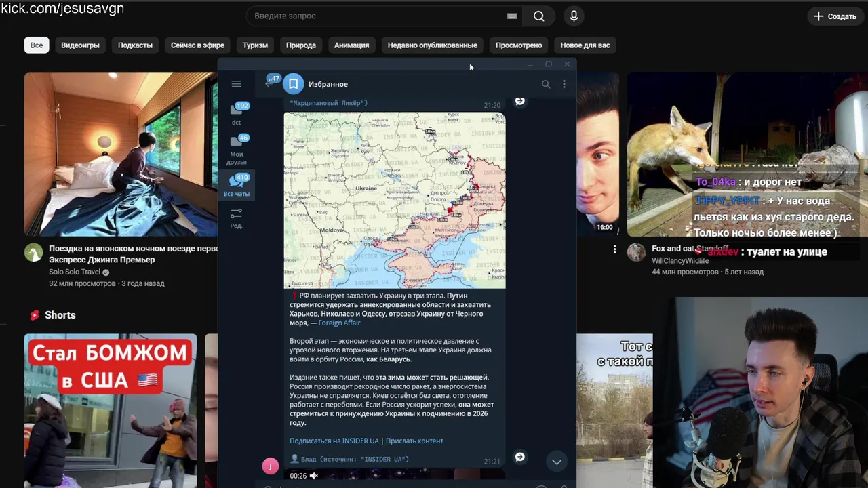This screenshot has width=868, height=488.
Task: Forward the message sent at 21:20
Action: click(x=519, y=101)
